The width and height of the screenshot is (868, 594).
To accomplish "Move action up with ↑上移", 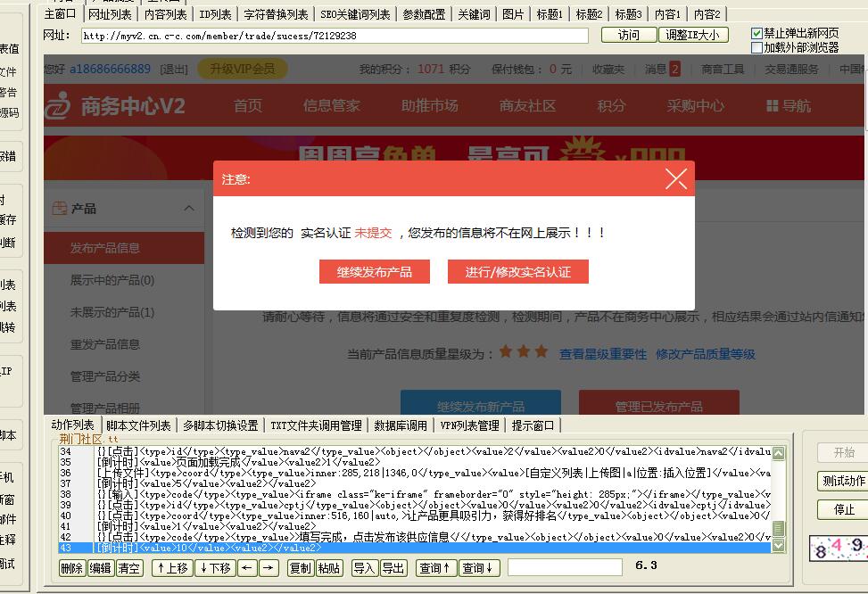I will click(x=173, y=568).
